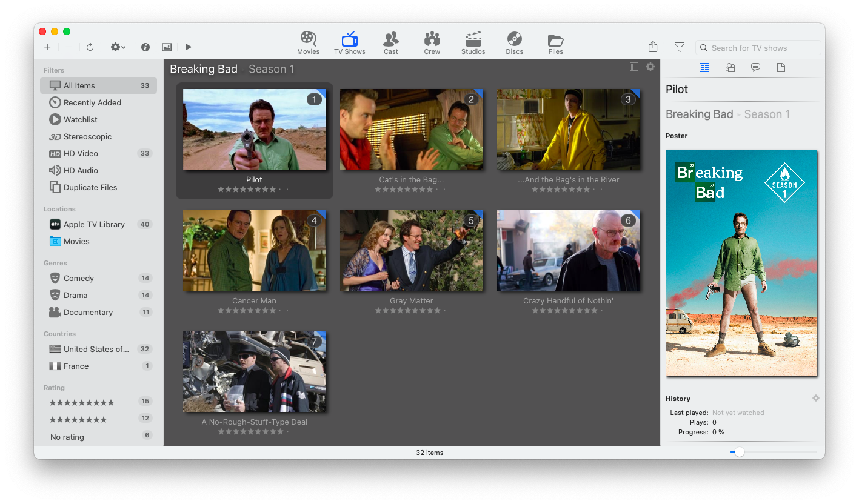Switch to the Discs section
This screenshot has height=504, width=859.
(515, 43)
